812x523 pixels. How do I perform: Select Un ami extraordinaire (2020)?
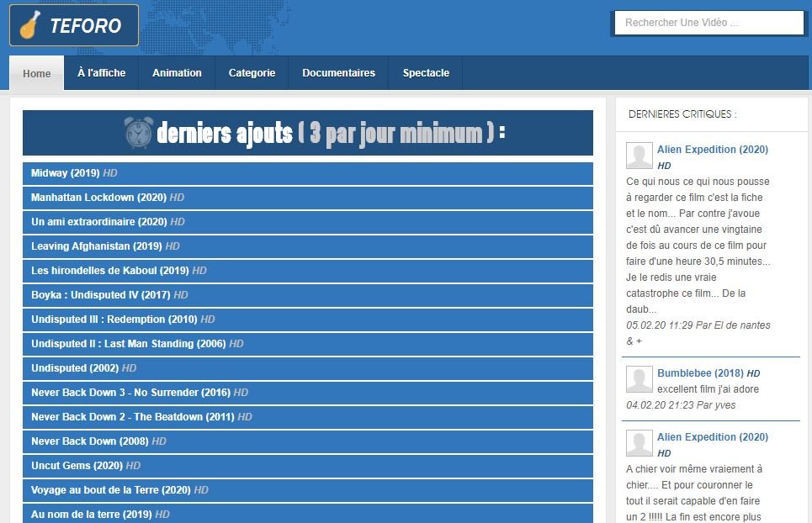click(x=308, y=222)
